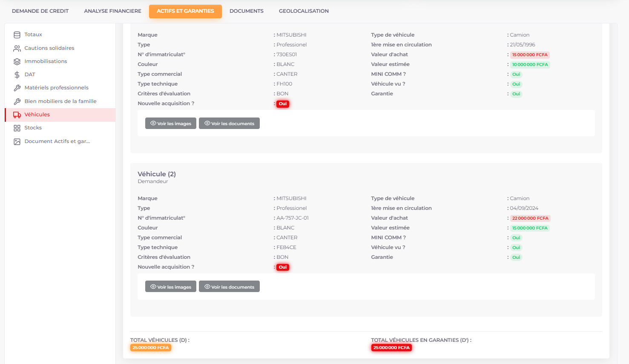The width and height of the screenshot is (629, 364).
Task: Show images for Véhicule (2)
Action: point(171,287)
